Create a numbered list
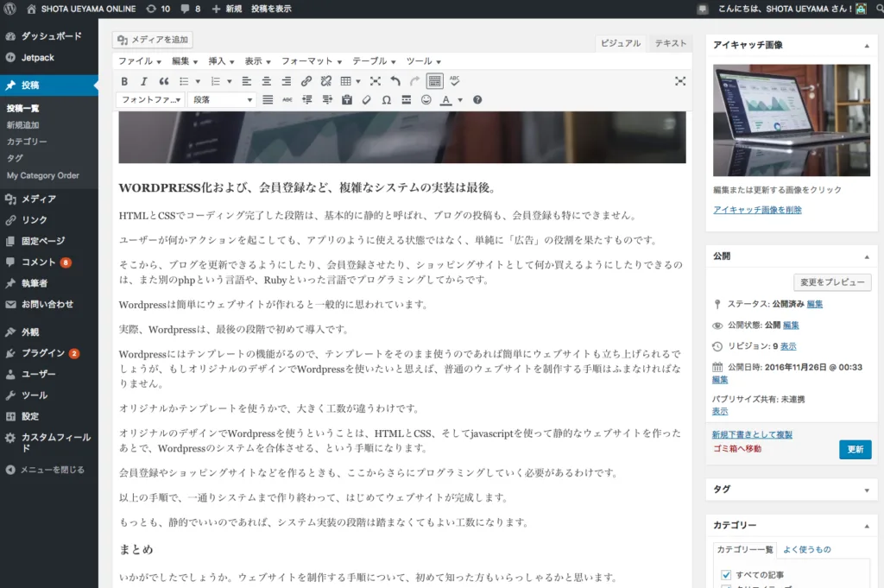Screen dimensions: 884x588 [x=215, y=81]
